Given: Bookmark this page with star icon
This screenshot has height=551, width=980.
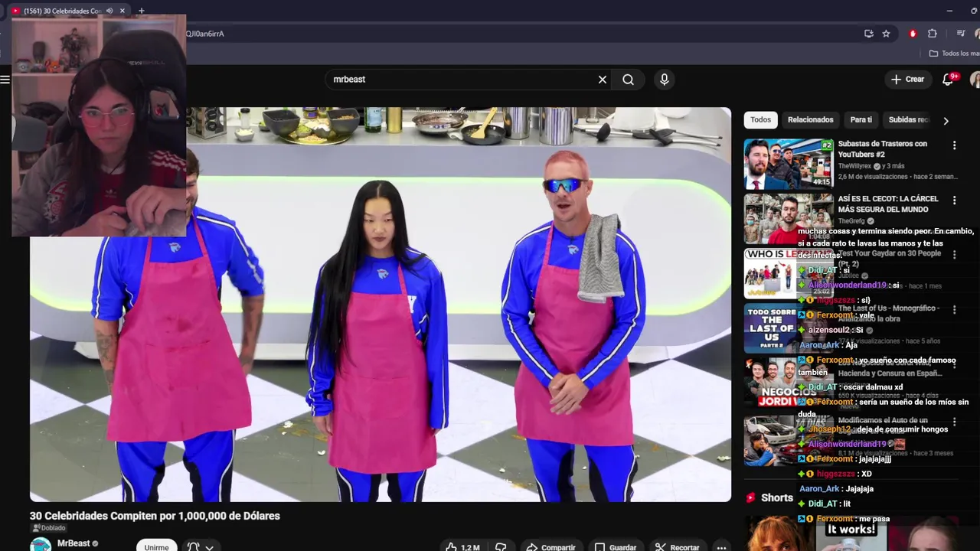Looking at the screenshot, I should 886,34.
